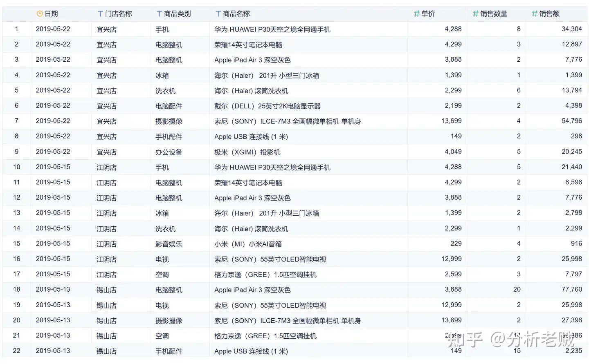Select the 销售数量 column header

[x=496, y=14]
